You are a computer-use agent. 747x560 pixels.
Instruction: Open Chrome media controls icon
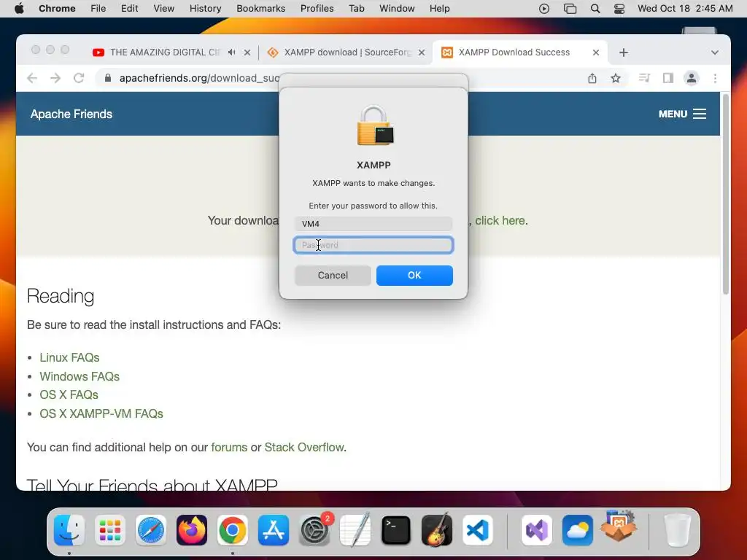click(x=644, y=78)
